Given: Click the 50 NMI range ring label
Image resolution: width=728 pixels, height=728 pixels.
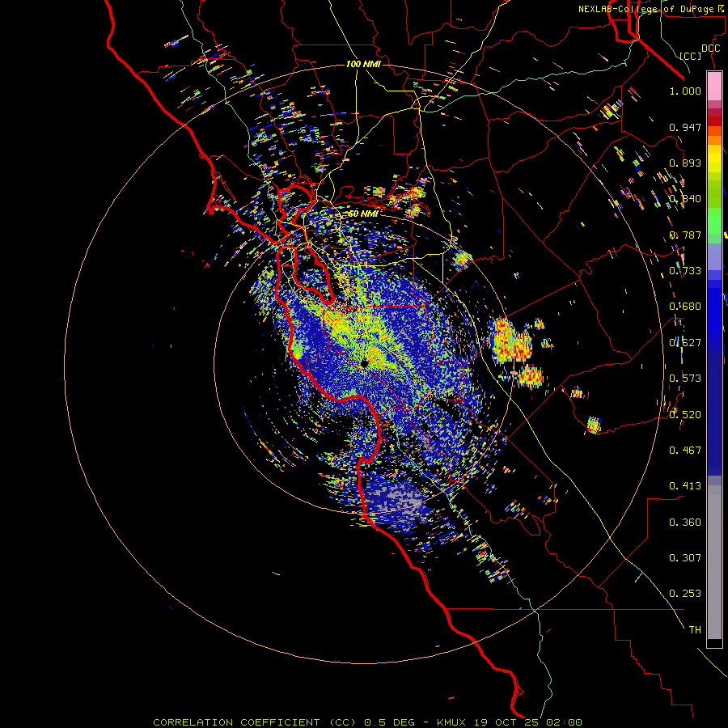Looking at the screenshot, I should (363, 214).
